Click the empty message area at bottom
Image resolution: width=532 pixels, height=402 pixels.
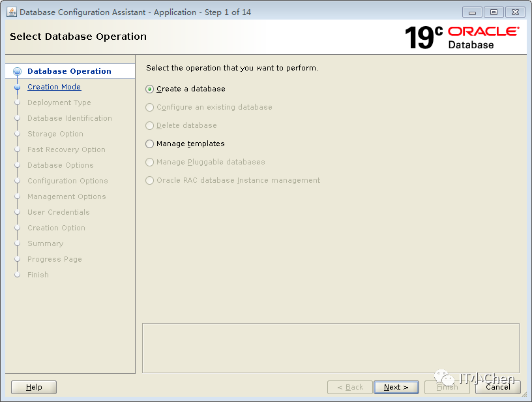click(x=331, y=348)
